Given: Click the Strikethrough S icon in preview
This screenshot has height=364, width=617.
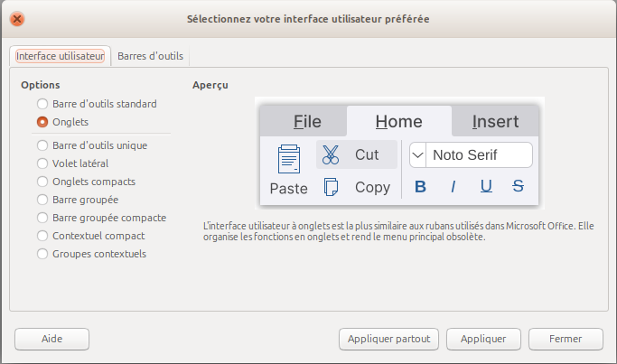Looking at the screenshot, I should (x=518, y=187).
